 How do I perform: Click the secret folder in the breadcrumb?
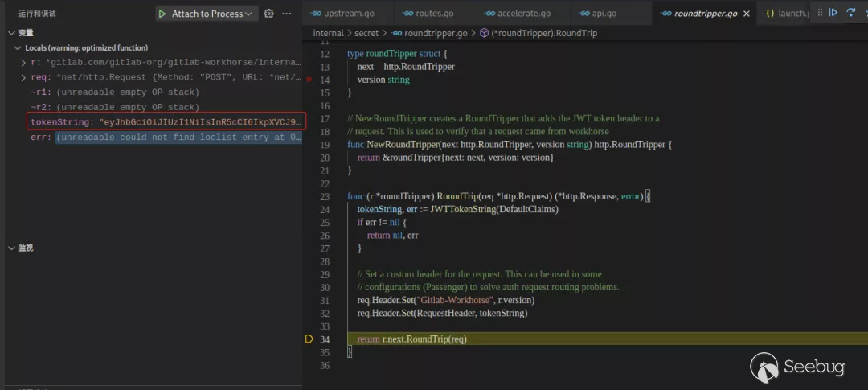click(366, 33)
